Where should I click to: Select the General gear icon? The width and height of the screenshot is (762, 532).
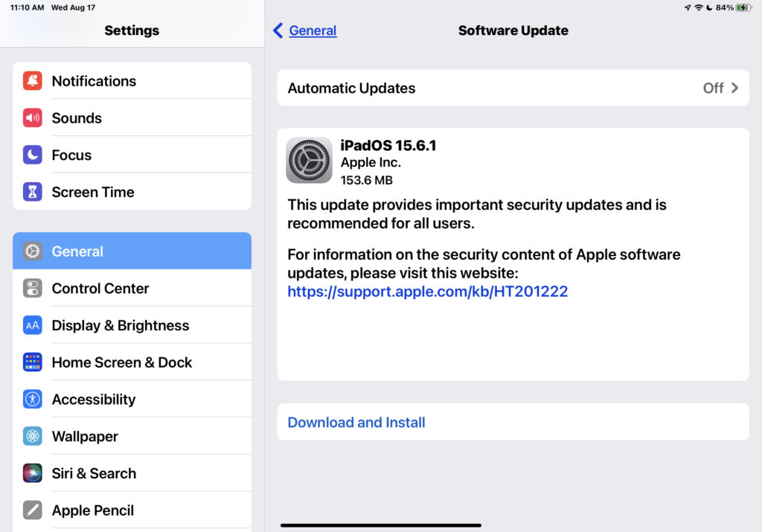pos(32,251)
